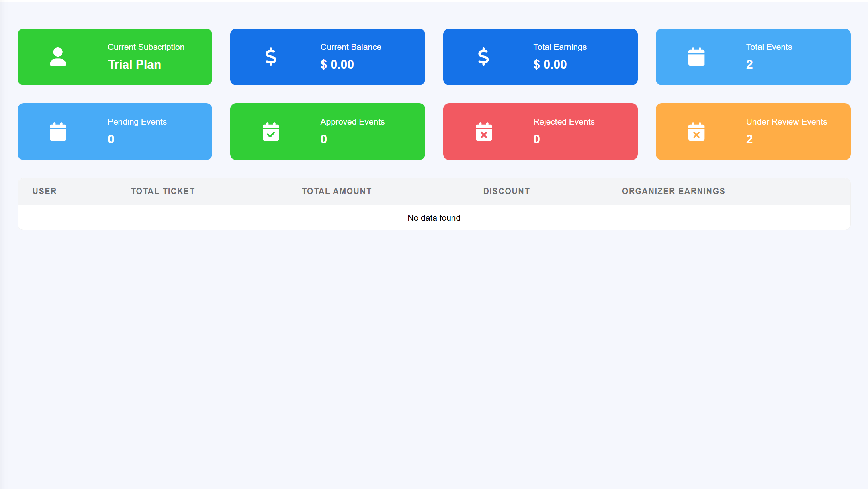Click the TOTAL AMOUNT column header

337,191
